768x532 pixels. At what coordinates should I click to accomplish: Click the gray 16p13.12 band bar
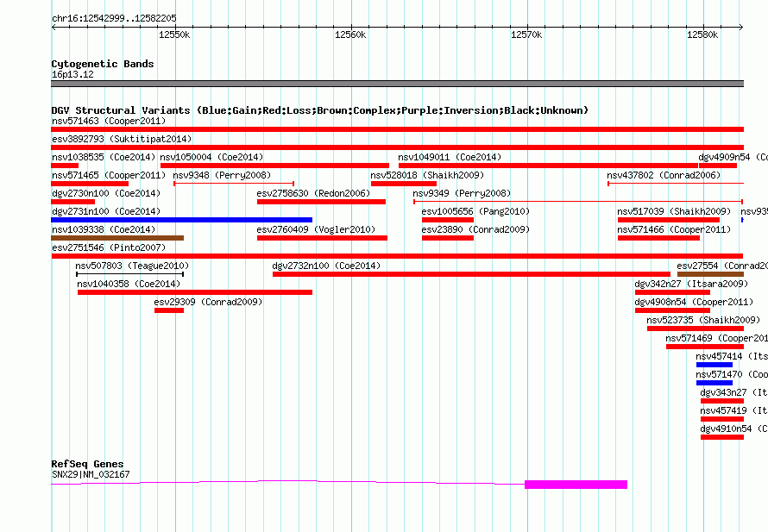tap(397, 84)
